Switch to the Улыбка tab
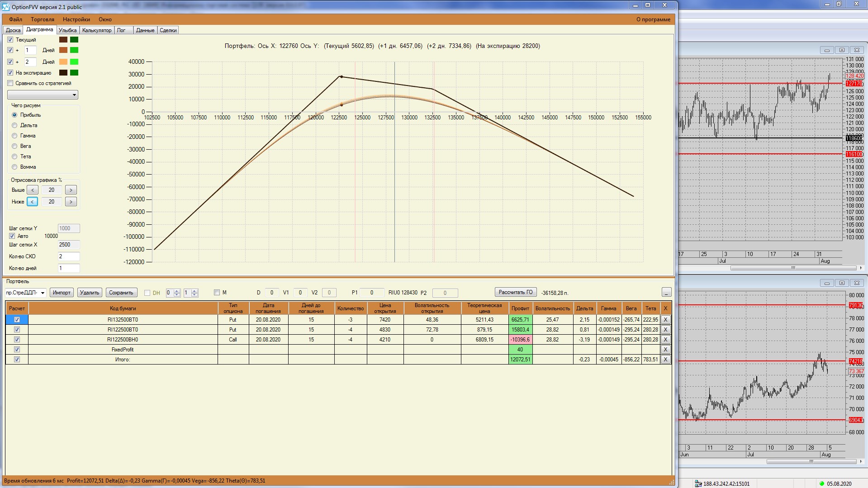868x488 pixels. point(67,30)
